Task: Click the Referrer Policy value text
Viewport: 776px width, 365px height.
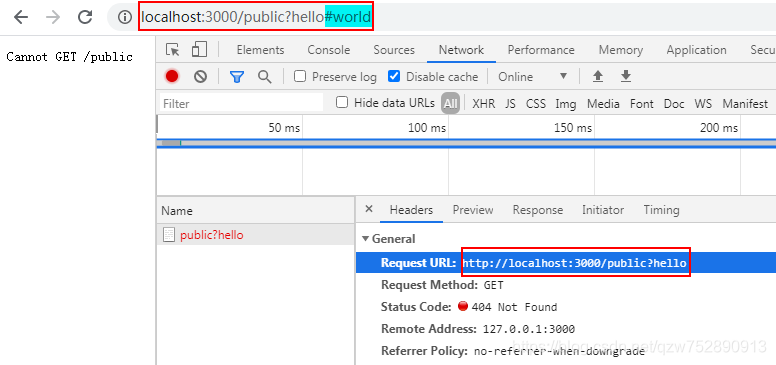Action: [559, 351]
